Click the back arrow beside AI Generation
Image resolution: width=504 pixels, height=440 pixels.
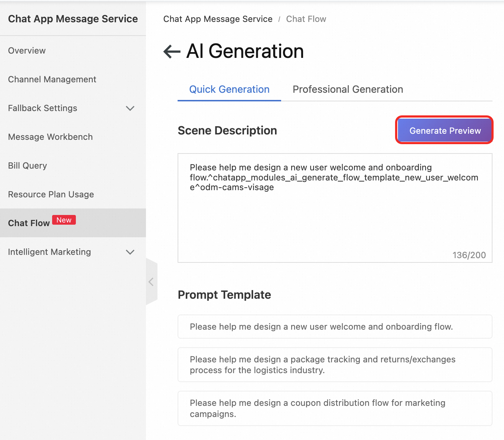(172, 51)
